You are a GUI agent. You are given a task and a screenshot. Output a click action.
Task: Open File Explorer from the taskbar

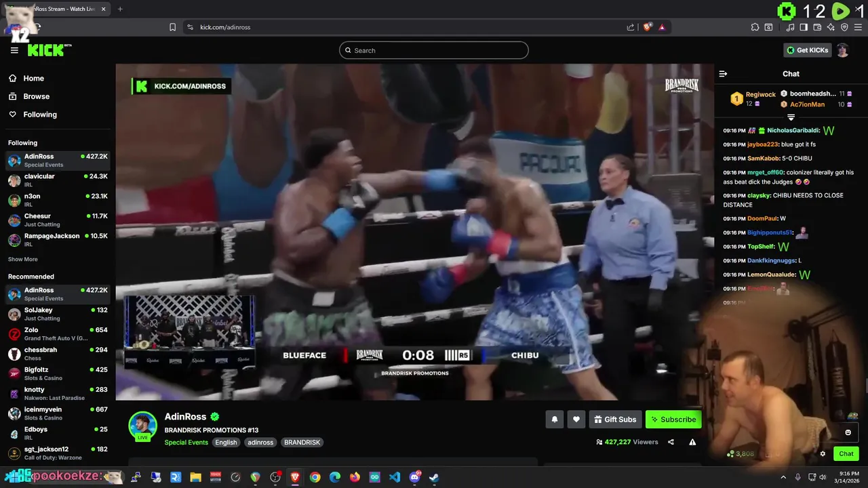pyautogui.click(x=195, y=477)
